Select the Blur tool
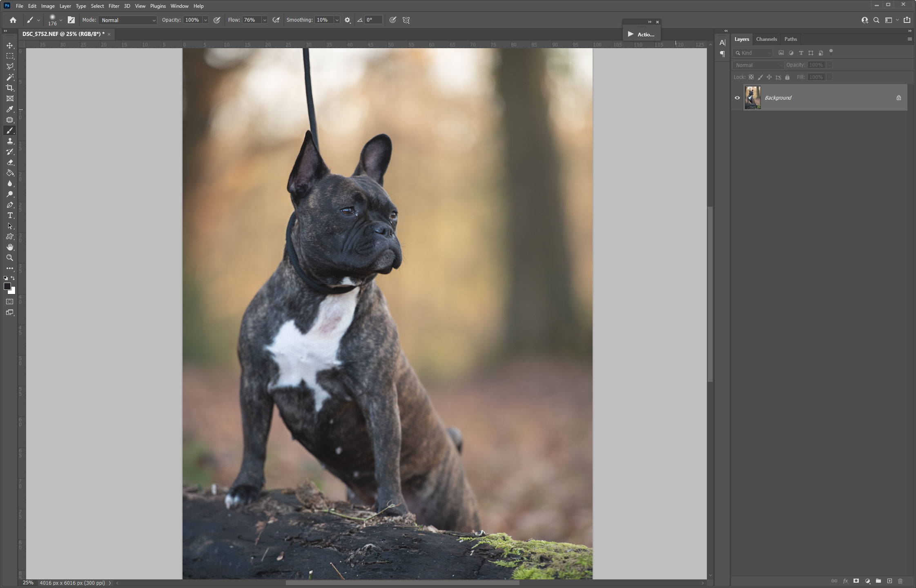916x588 pixels. (x=10, y=183)
